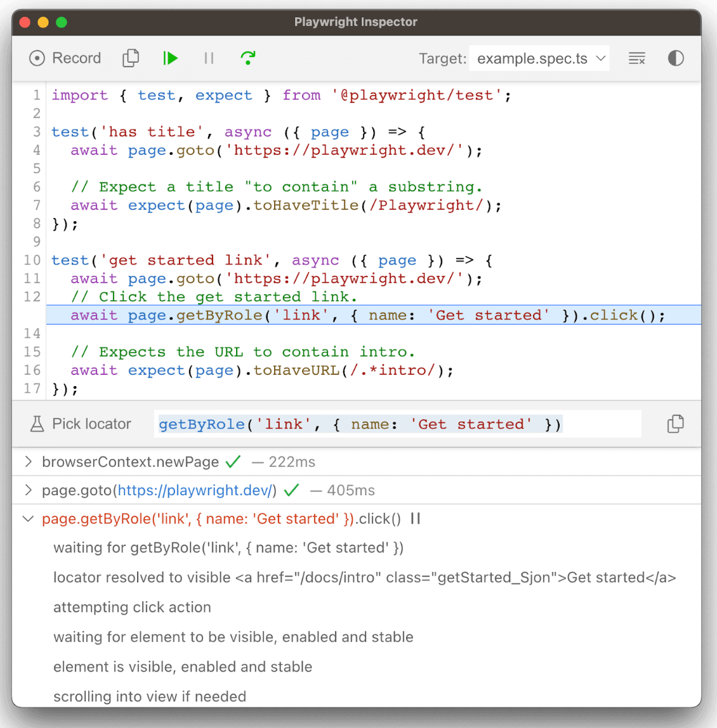The height and width of the screenshot is (728, 717).
Task: Pause test execution from the toolbar
Action: pyautogui.click(x=209, y=58)
